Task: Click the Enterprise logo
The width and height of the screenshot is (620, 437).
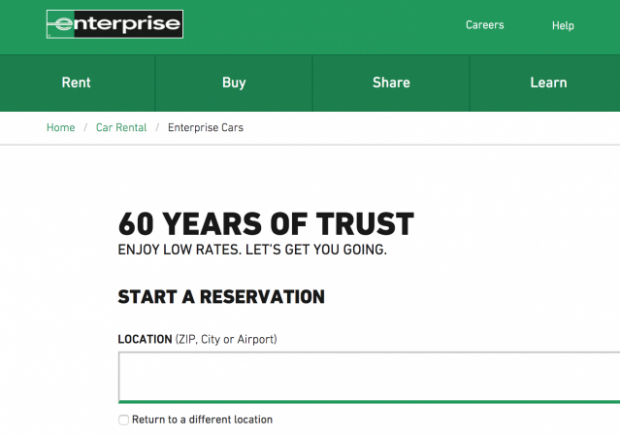Action: coord(114,24)
